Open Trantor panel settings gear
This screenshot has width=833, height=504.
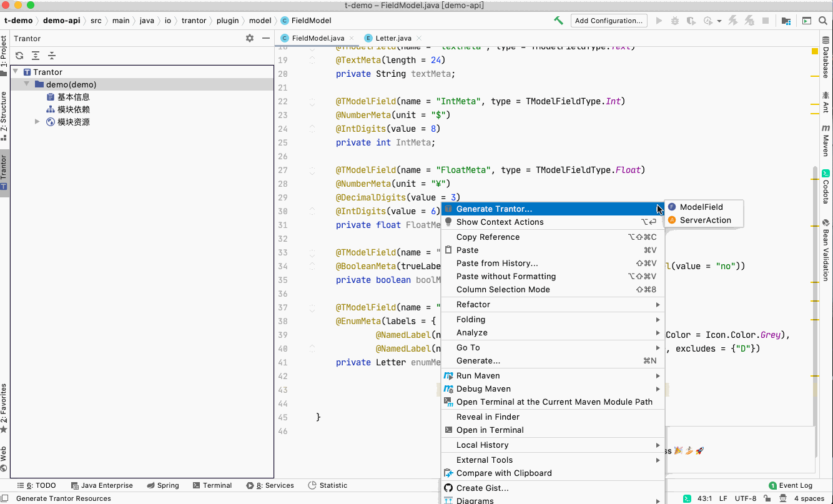[250, 38]
